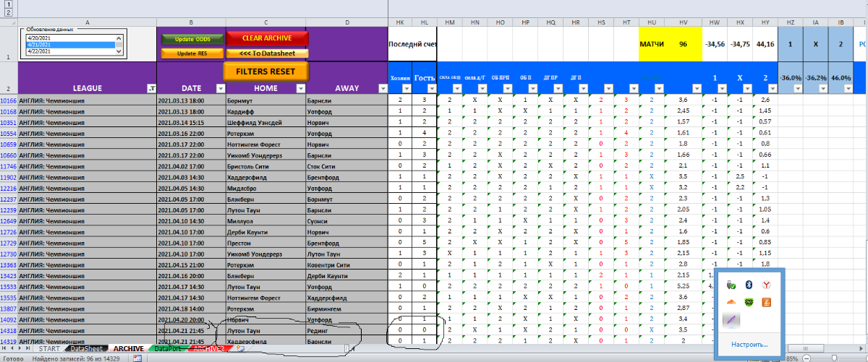
Task: Click the purple feather tray icon
Action: click(x=730, y=319)
